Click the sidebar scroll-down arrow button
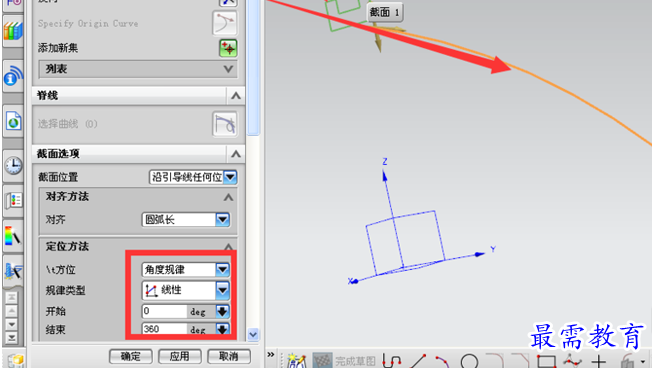This screenshot has width=652, height=368. tap(12, 324)
